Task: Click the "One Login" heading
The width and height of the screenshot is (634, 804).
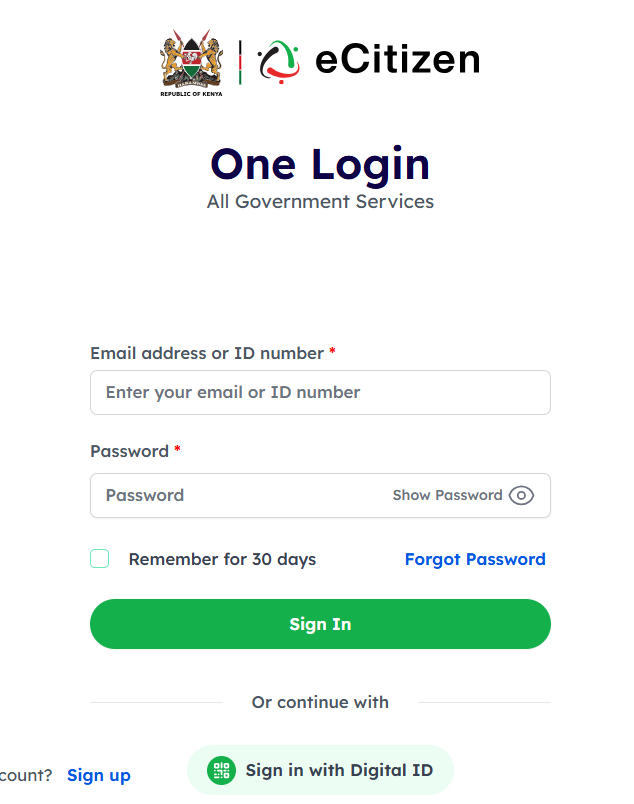Action: tap(320, 164)
